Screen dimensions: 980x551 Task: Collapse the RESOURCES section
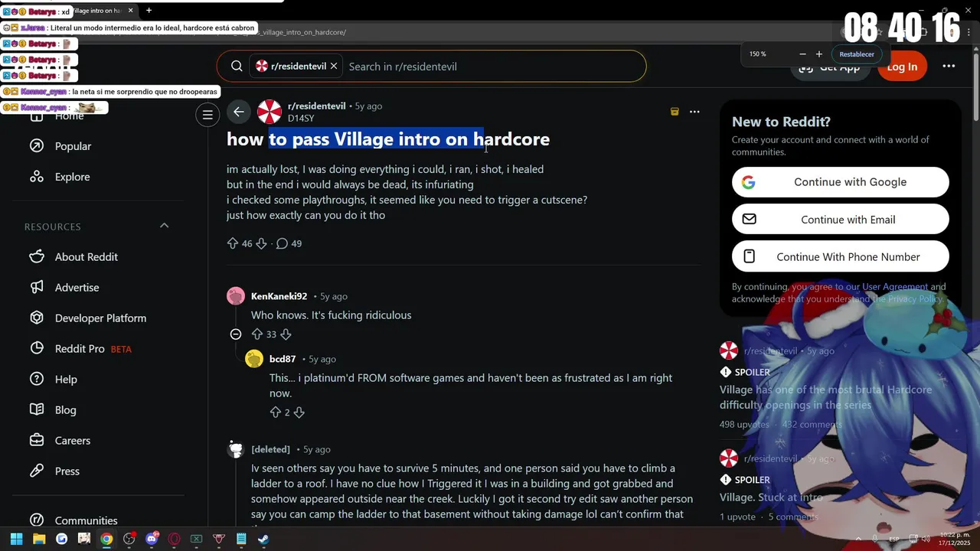coord(164,226)
